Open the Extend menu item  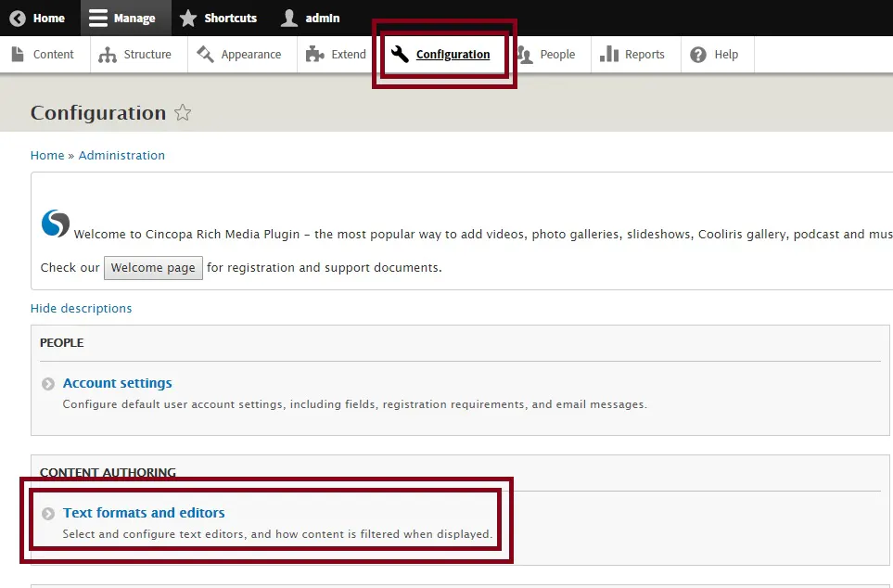pos(339,54)
